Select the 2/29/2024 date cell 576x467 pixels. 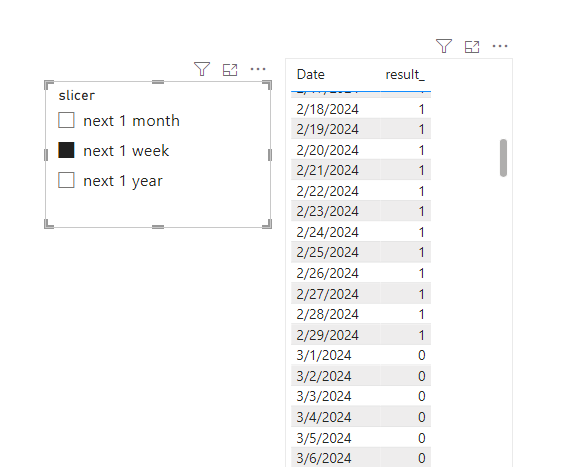click(327, 335)
